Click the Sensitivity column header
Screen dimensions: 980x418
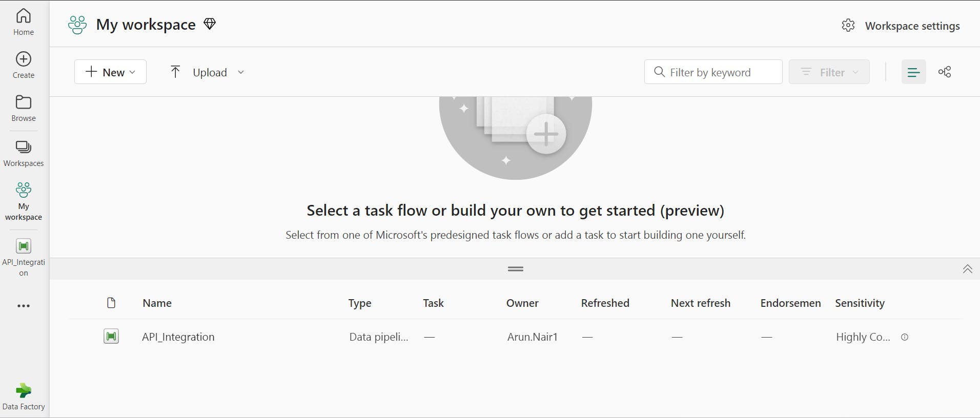pyautogui.click(x=860, y=303)
